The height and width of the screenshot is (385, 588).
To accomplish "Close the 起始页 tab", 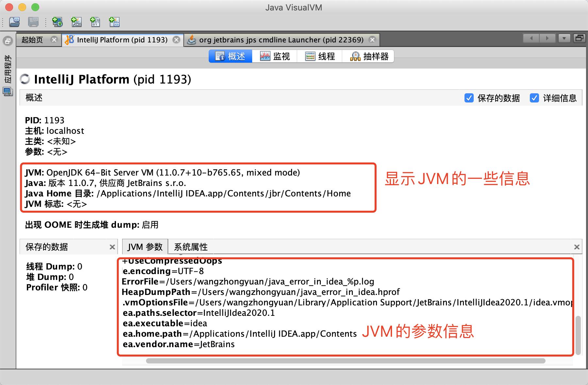I will tap(54, 40).
